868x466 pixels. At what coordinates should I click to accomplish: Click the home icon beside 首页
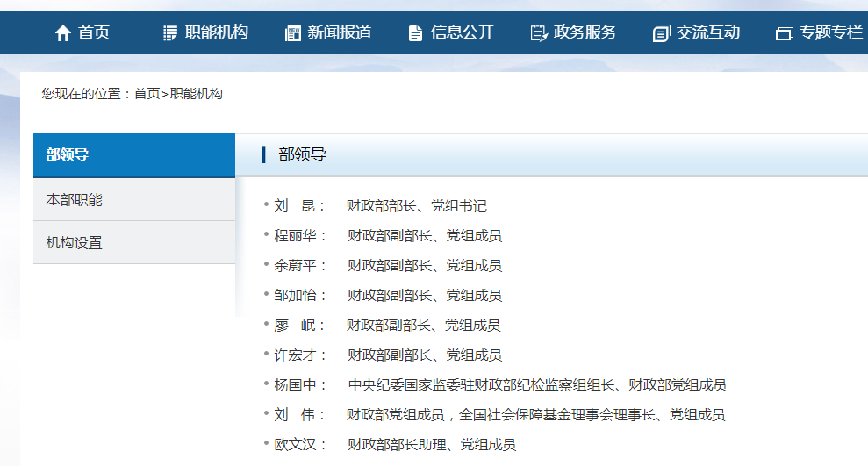(x=63, y=33)
